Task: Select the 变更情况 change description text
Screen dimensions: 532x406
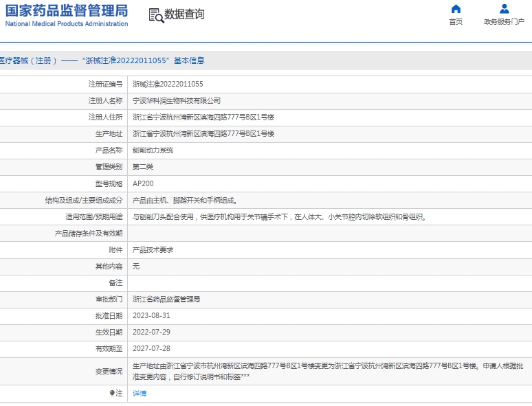Action: (328, 372)
